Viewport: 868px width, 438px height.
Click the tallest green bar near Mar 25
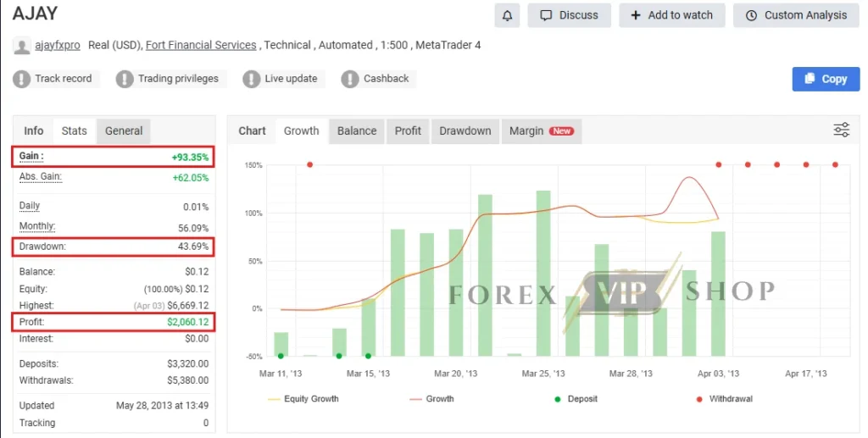(x=543, y=273)
